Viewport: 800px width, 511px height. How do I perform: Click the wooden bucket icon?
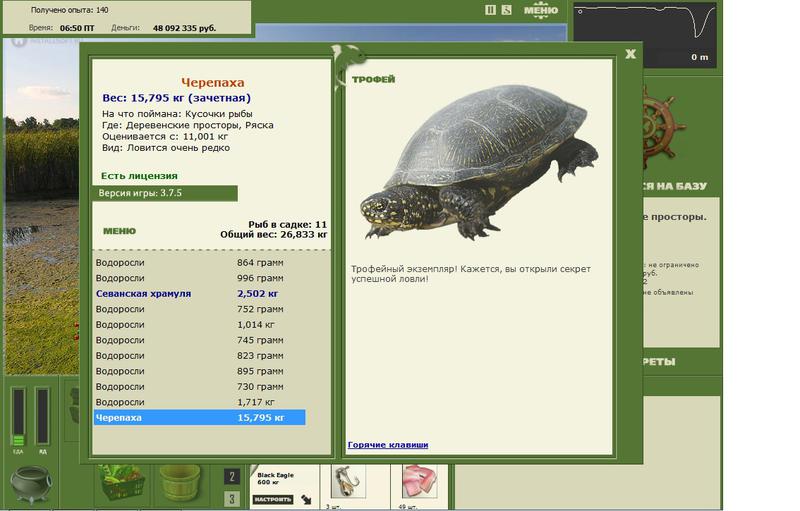point(180,484)
